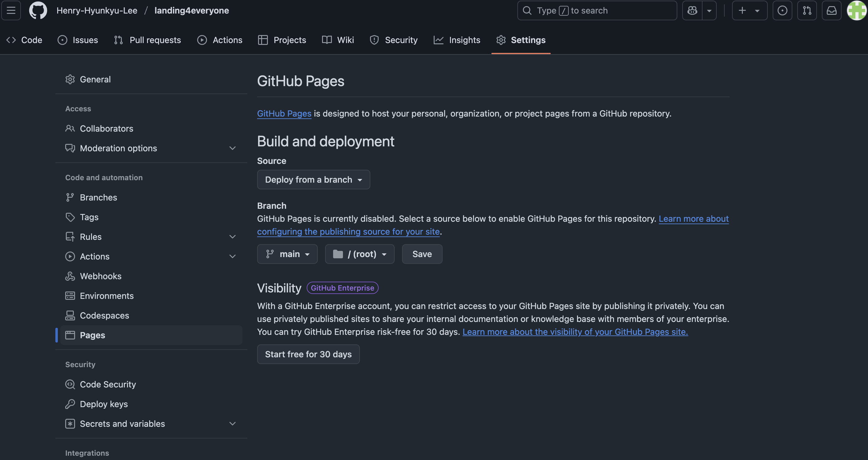Click the General text in sidebar
Screen dimensions: 868x460
95,79
